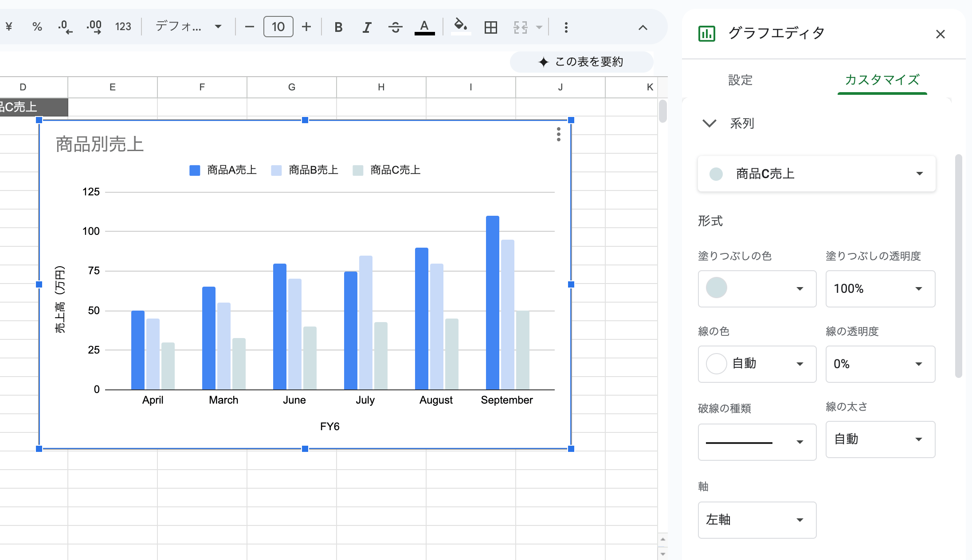Screen dimensions: 972x560
Task: Open the fill color swatch picker
Action: pos(756,289)
